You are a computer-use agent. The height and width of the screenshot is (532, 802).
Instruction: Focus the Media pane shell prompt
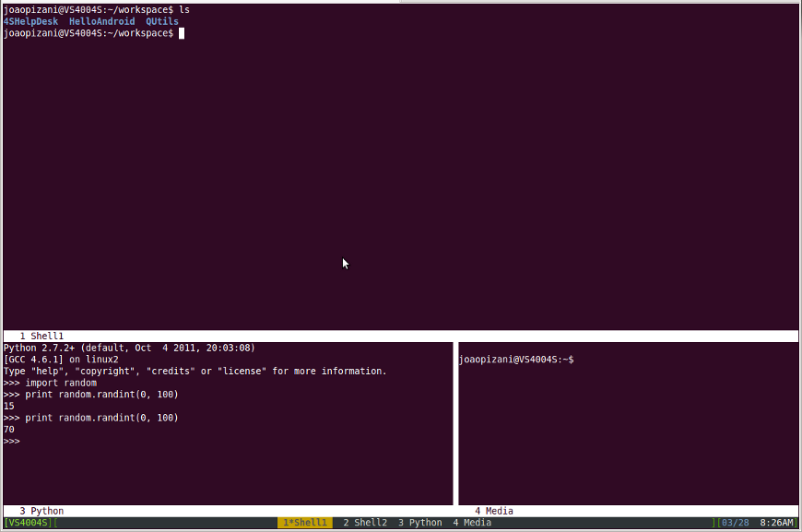516,359
